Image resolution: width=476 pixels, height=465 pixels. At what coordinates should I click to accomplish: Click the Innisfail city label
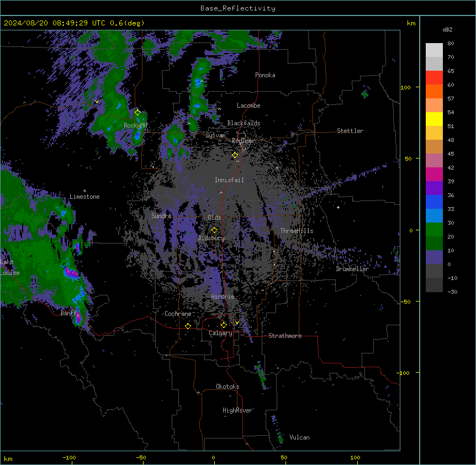point(229,180)
